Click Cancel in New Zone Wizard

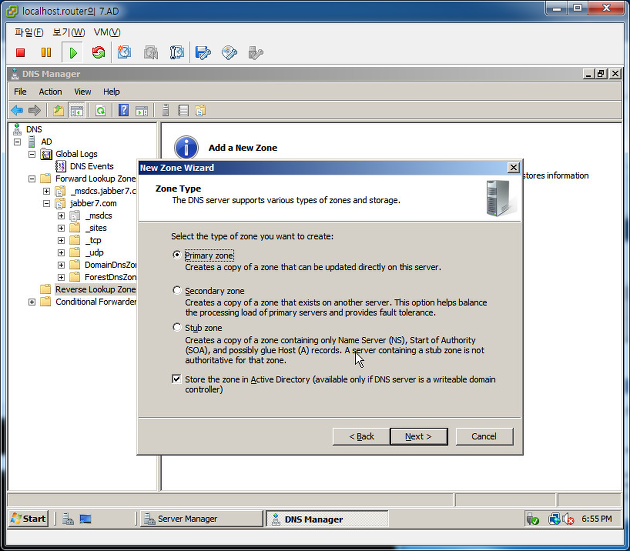tap(484, 436)
